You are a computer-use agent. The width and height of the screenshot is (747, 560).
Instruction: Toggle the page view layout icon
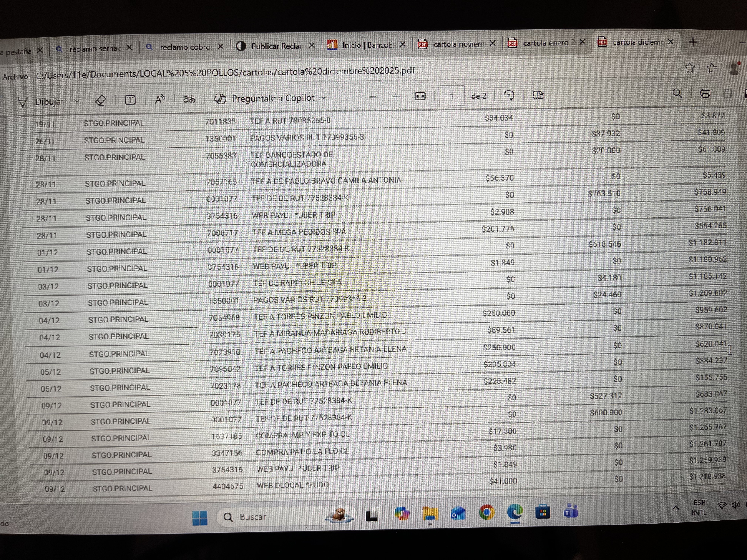(x=538, y=95)
